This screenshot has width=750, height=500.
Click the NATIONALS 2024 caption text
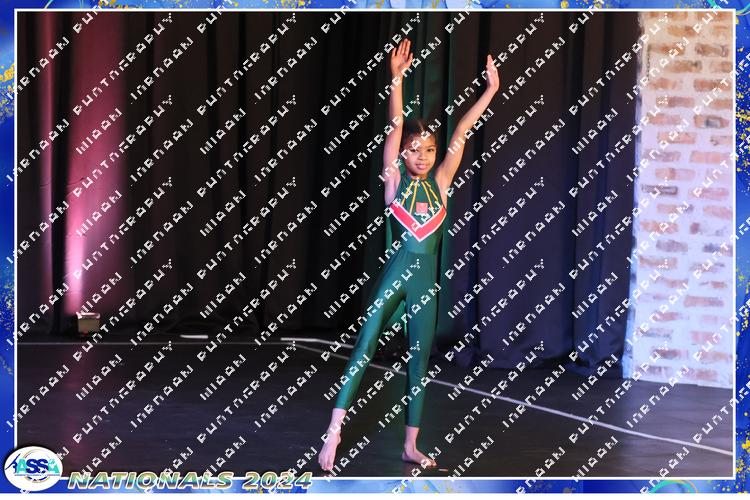[x=170, y=481]
